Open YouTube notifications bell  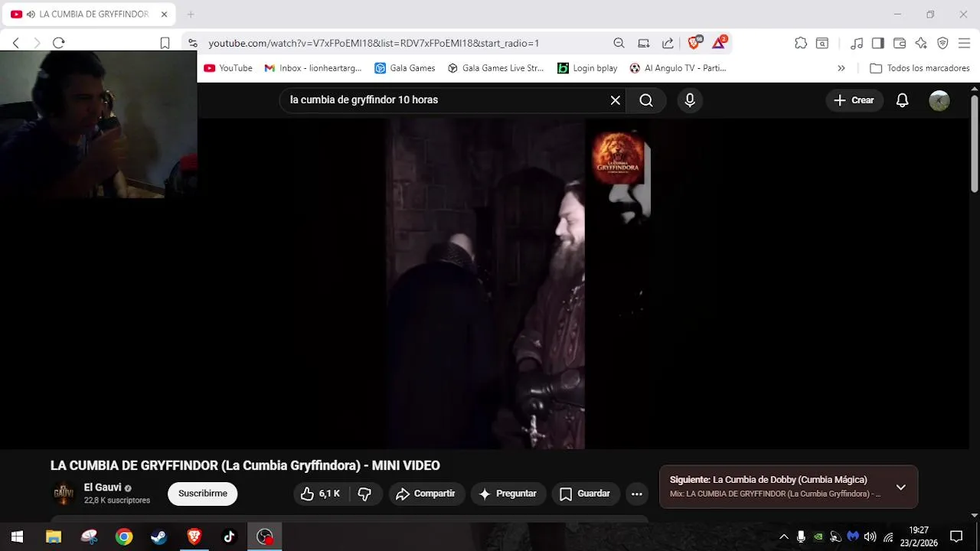pyautogui.click(x=903, y=100)
